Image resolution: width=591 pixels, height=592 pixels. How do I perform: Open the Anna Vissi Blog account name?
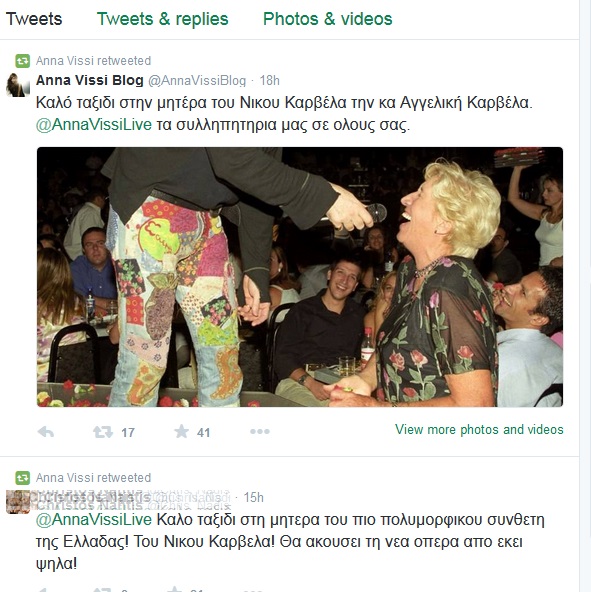(89, 80)
